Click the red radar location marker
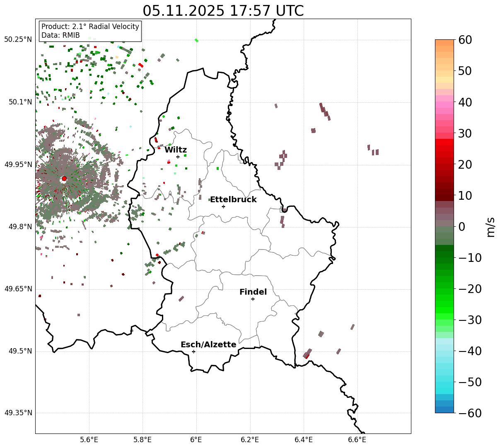500x448 pixels. click(x=64, y=179)
